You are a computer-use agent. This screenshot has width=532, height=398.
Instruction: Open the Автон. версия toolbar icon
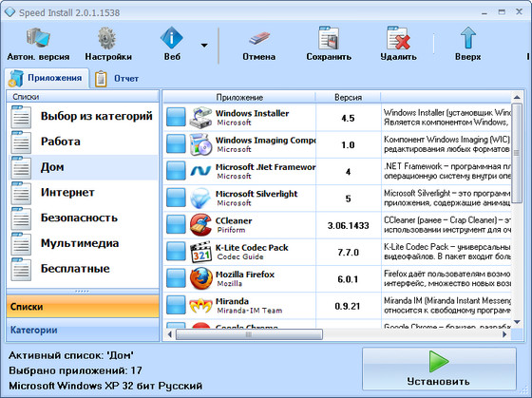[x=38, y=38]
